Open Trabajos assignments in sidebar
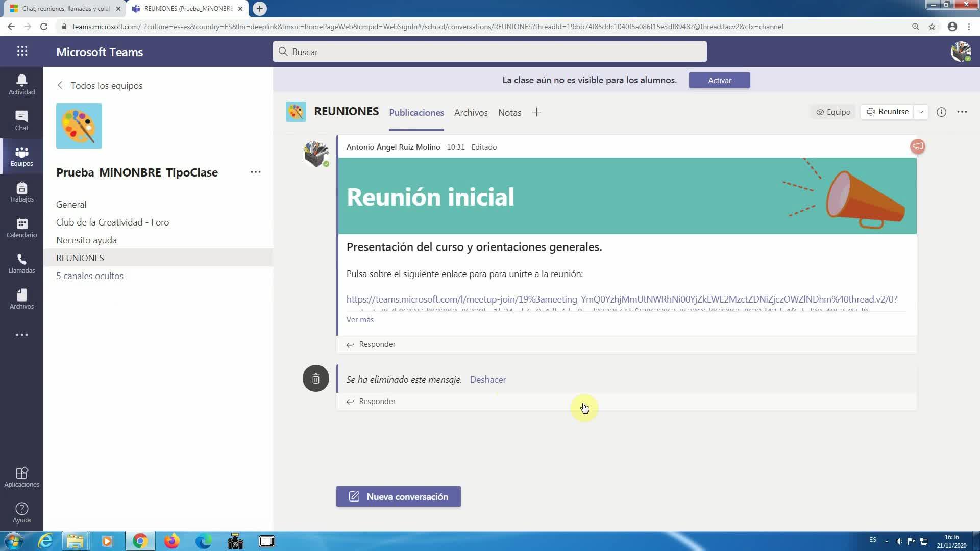 tap(21, 192)
